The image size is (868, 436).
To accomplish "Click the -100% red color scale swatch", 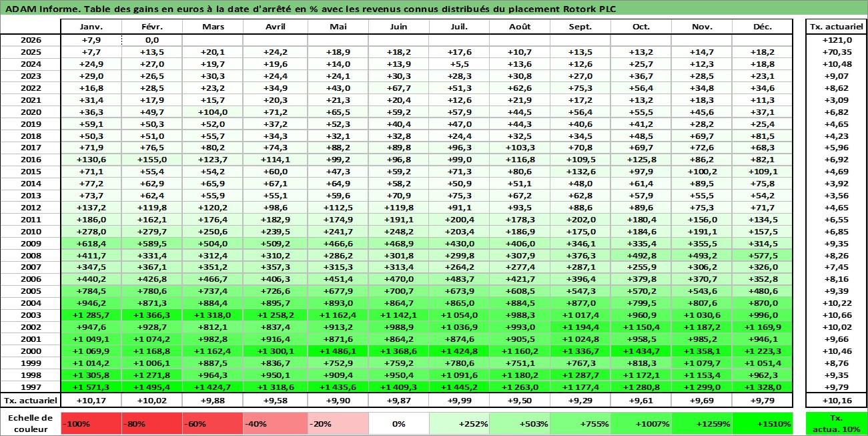I will pos(91,423).
